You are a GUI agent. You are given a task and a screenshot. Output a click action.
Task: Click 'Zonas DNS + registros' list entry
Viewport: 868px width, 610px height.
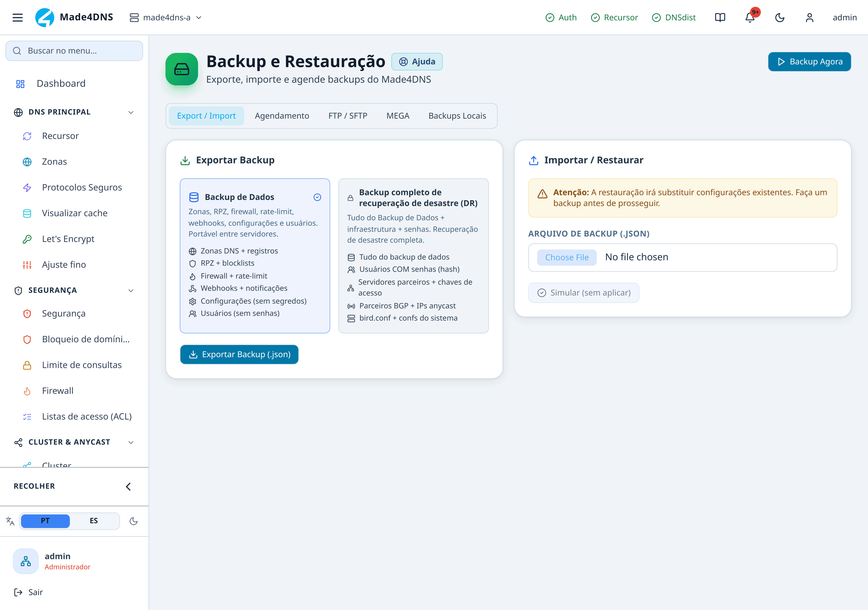tap(233, 251)
